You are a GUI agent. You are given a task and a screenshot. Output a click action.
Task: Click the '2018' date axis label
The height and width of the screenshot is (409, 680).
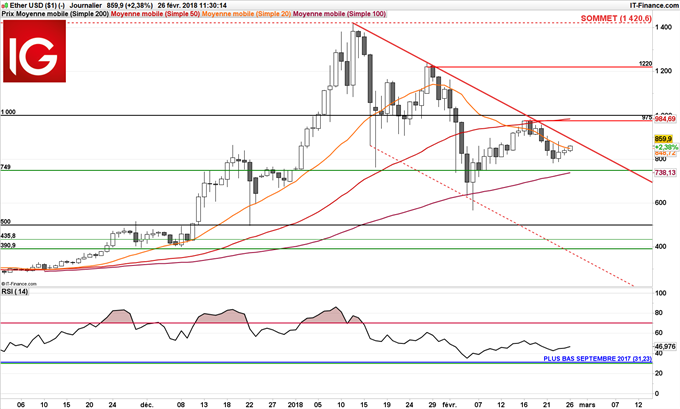[x=295, y=405]
